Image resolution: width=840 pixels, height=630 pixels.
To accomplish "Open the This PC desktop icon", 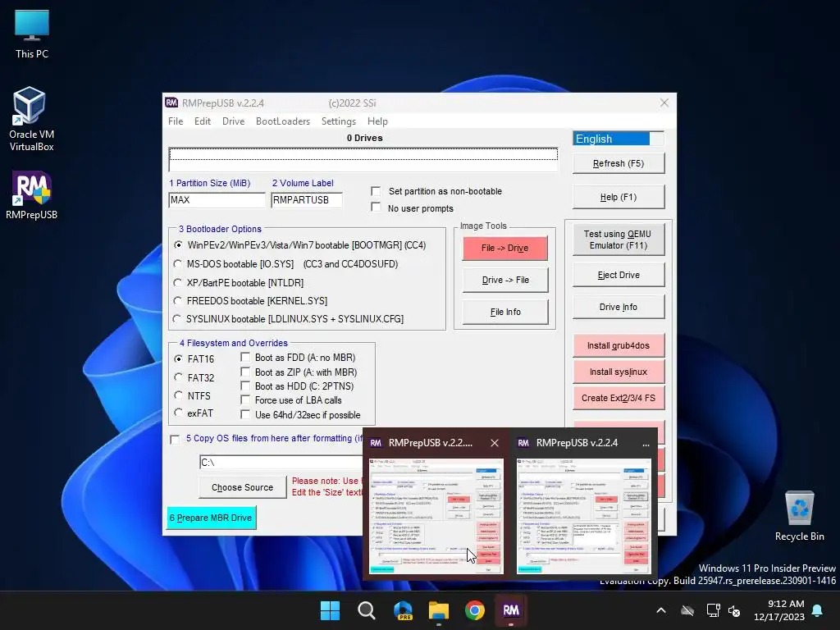I will point(32,34).
